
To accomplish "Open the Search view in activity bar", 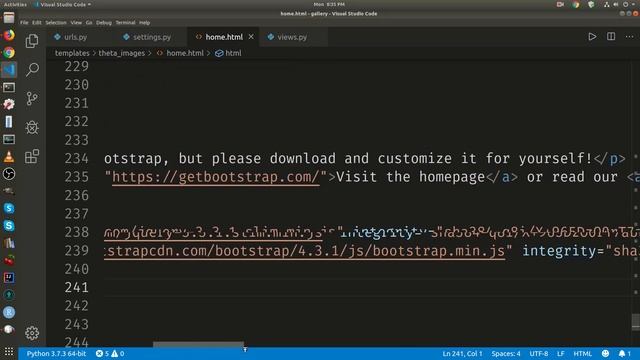I will (32, 69).
